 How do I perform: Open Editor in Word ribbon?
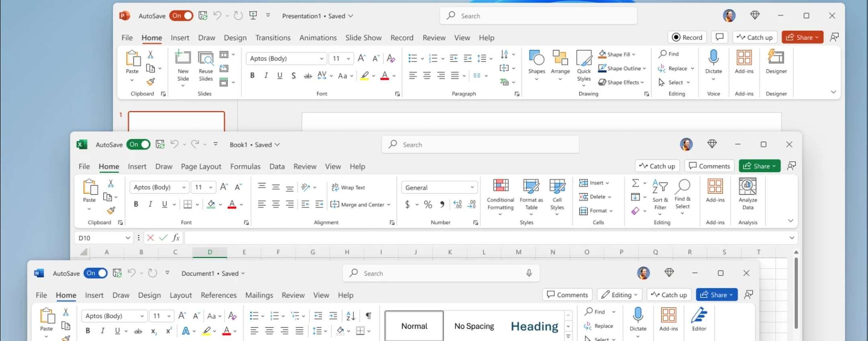click(699, 319)
